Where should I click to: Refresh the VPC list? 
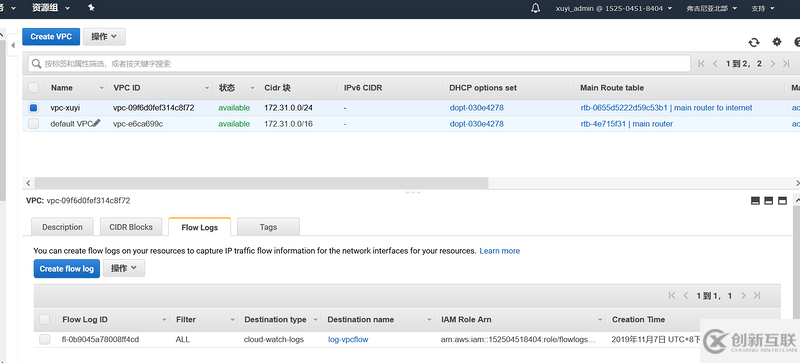[x=754, y=42]
